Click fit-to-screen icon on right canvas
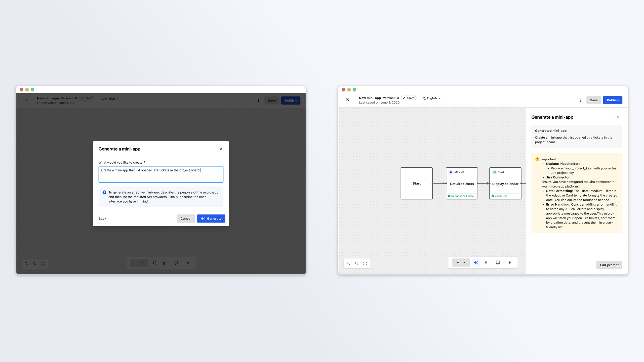The height and width of the screenshot is (362, 644). (x=365, y=263)
